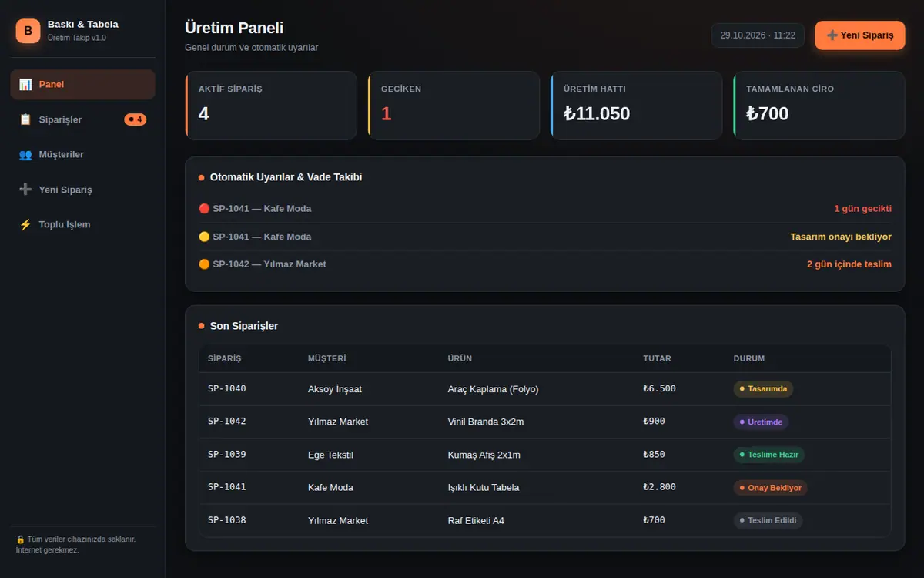Click the date and time display
This screenshot has width=924, height=578.
(x=758, y=35)
